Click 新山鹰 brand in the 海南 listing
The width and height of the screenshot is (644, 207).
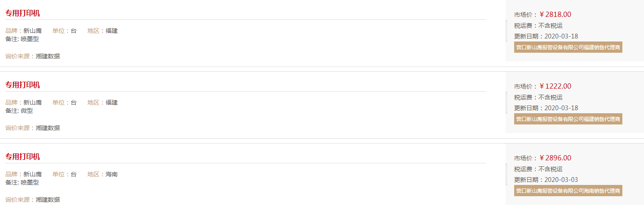pos(32,175)
